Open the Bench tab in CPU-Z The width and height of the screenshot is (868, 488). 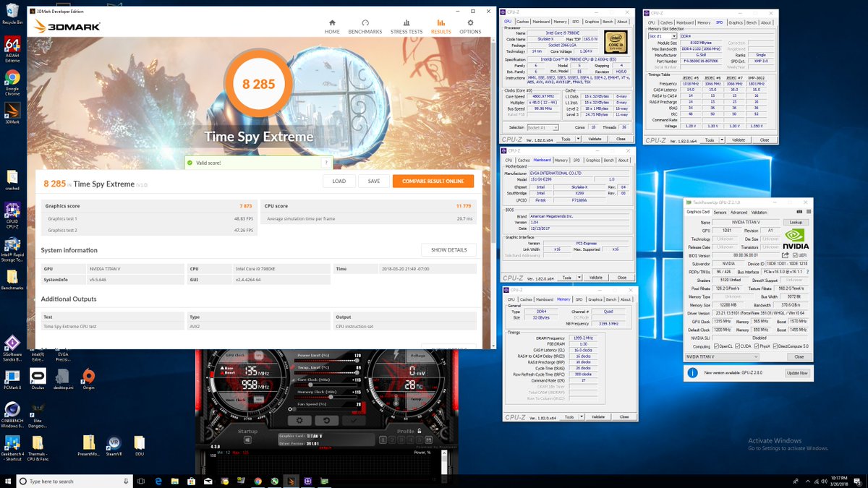pyautogui.click(x=608, y=22)
